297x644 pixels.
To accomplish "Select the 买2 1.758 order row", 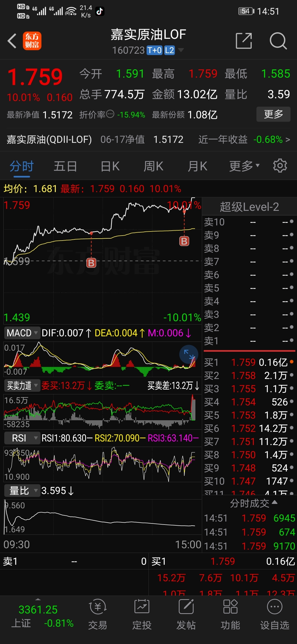I will pos(249,375).
